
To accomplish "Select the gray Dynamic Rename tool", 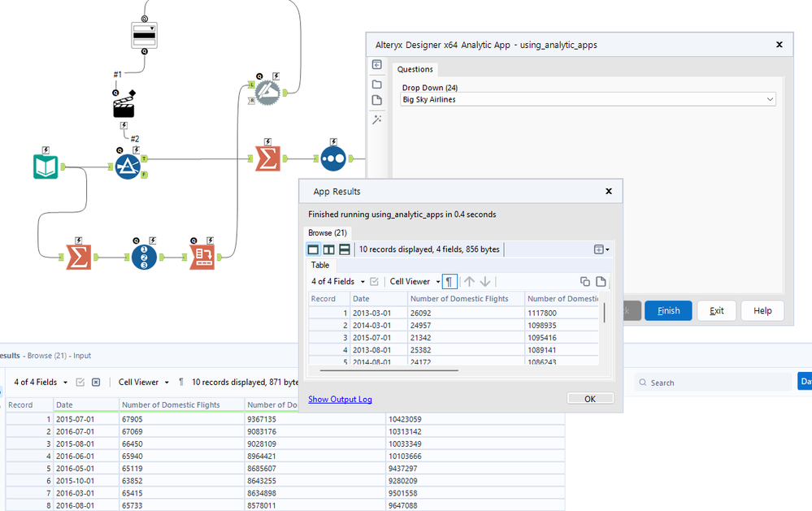I will (267, 93).
